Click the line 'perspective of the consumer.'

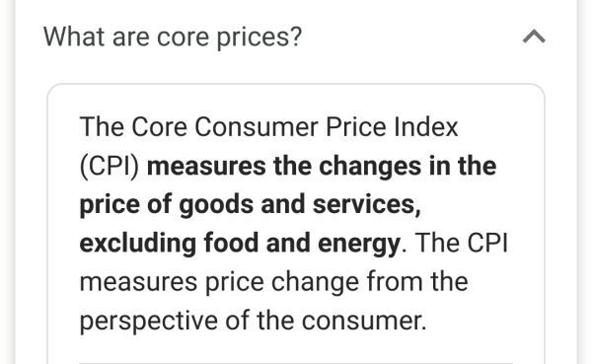[253, 321]
